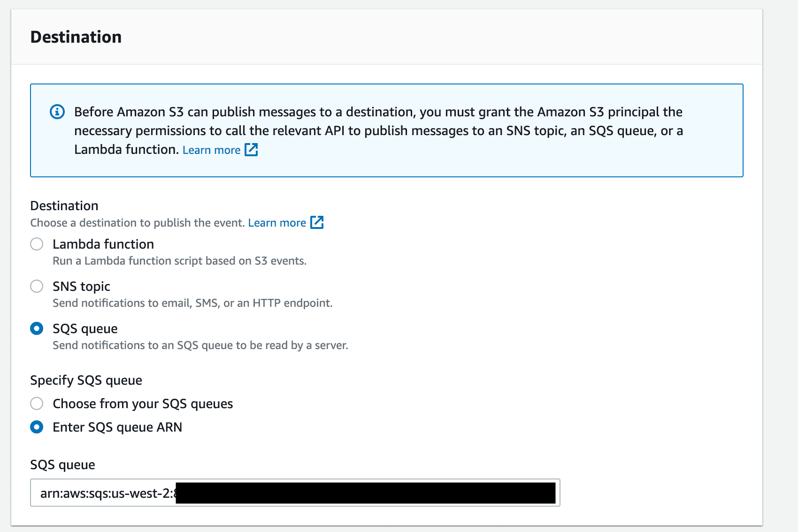Click the Destination section header
Screen dimensions: 798x532
76,36
